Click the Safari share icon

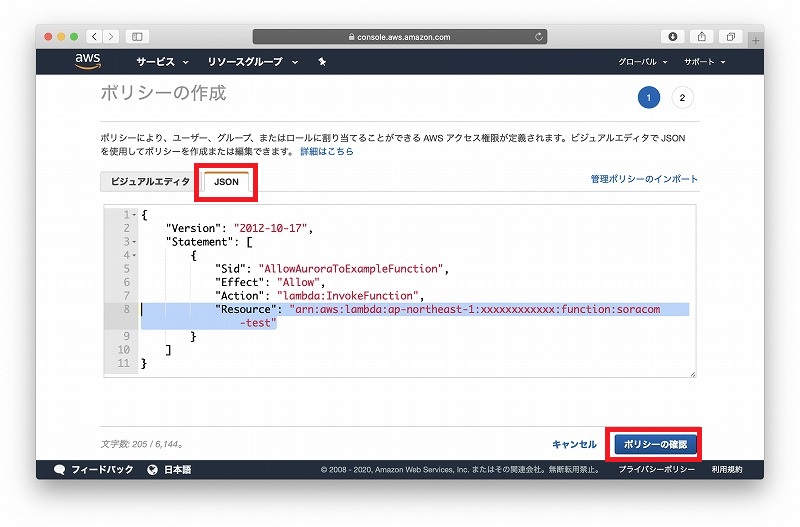(x=702, y=37)
